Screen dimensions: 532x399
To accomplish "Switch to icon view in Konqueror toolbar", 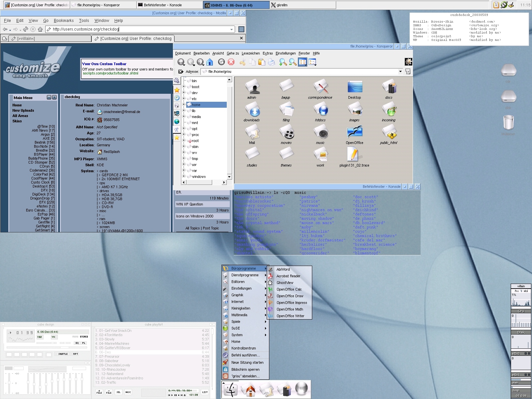I will click(303, 62).
